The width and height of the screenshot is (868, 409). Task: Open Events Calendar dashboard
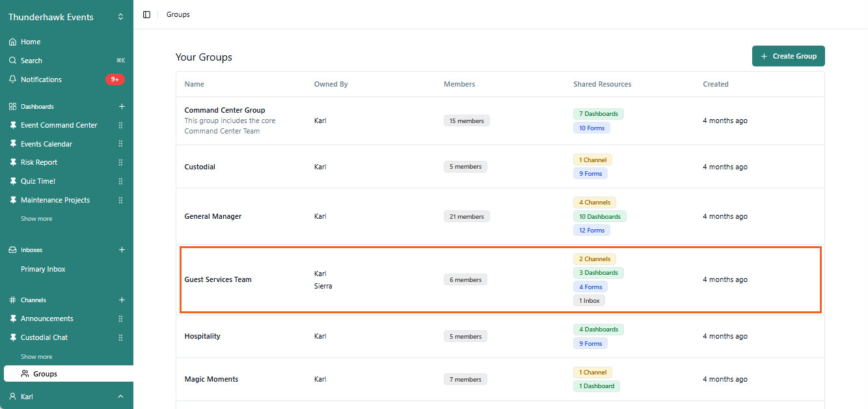point(46,144)
